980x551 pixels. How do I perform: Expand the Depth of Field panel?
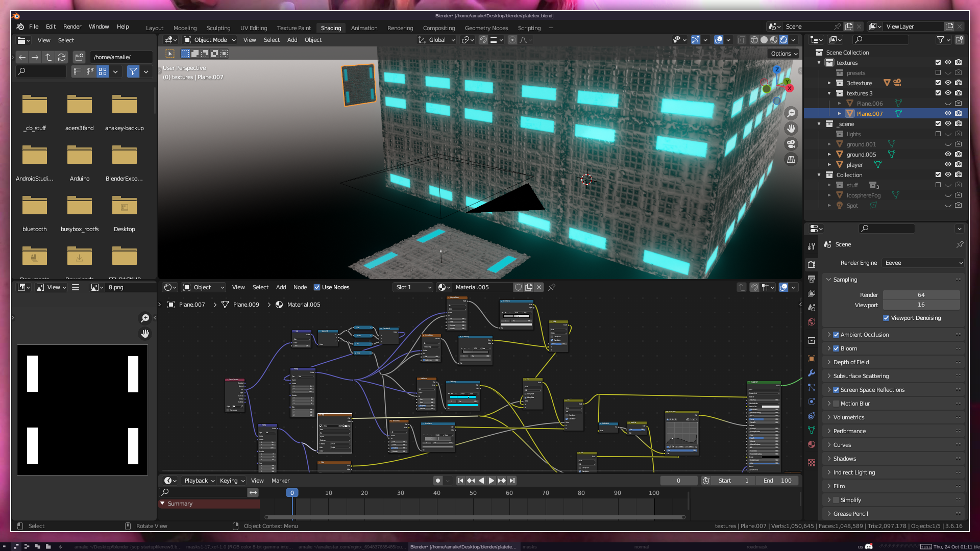(x=851, y=362)
